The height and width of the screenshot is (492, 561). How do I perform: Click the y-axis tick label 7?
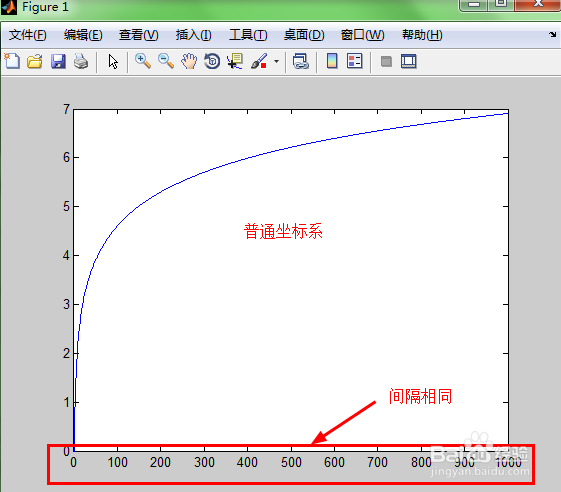tap(66, 109)
